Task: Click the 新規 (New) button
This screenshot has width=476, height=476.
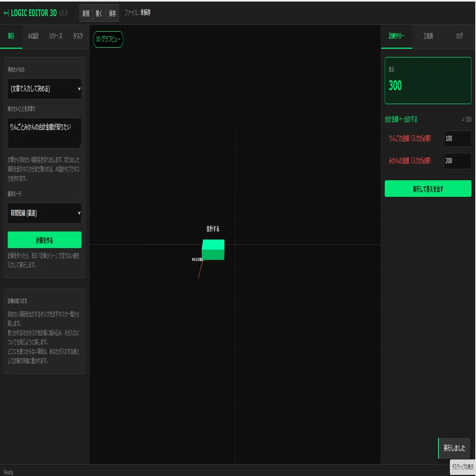Action: 86,13
